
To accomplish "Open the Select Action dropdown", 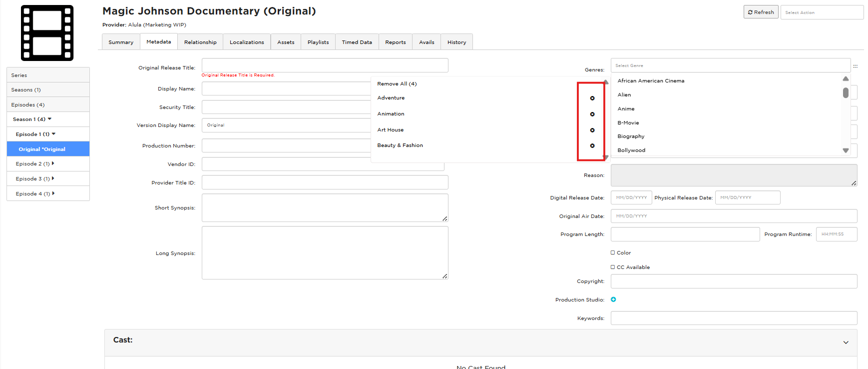I will [822, 12].
